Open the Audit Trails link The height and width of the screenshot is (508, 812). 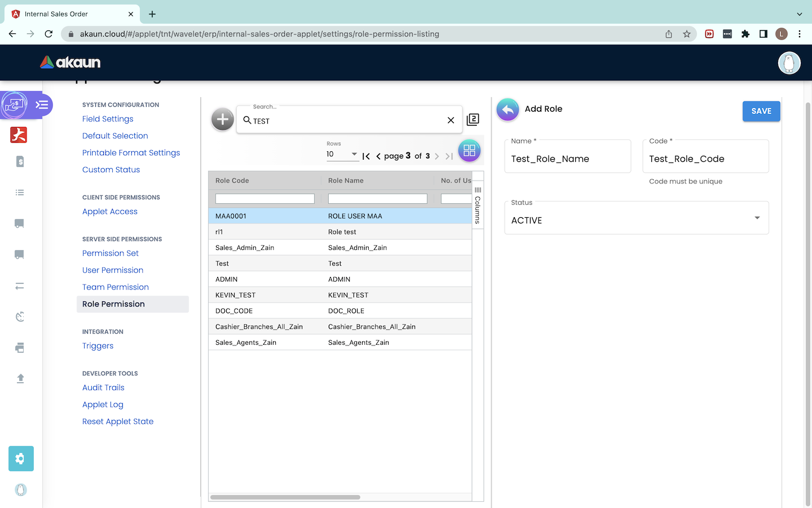[103, 388]
